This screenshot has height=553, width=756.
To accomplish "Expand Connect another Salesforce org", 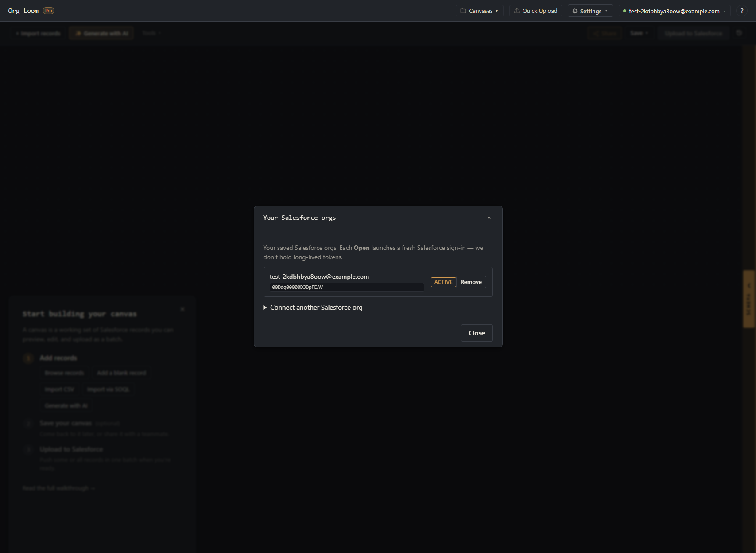I will click(313, 308).
